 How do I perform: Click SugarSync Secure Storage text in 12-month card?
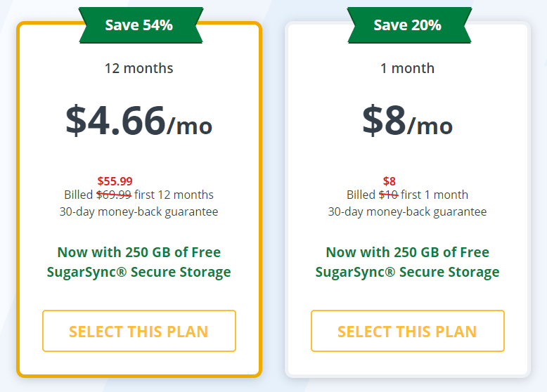click(x=139, y=272)
